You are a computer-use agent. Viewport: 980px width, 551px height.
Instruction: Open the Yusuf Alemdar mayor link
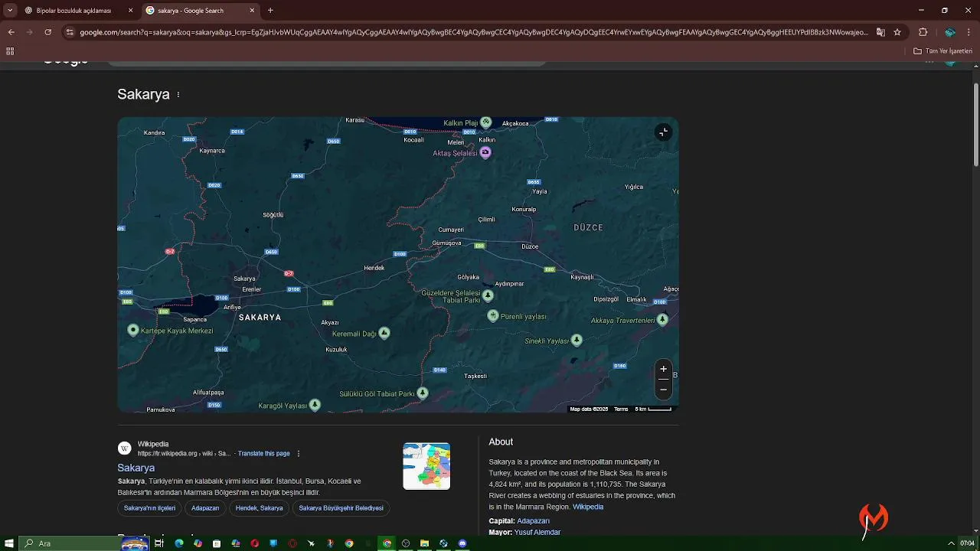coord(537,532)
